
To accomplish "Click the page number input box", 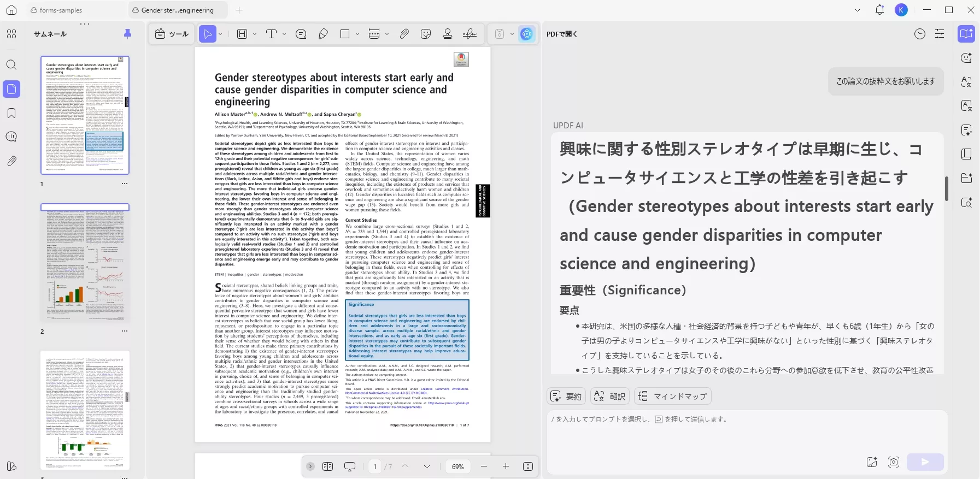I will coord(375,466).
